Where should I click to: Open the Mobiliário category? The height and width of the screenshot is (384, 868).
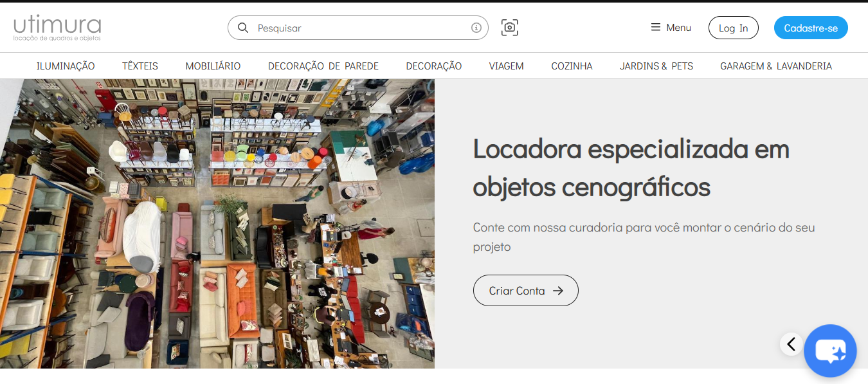pos(213,66)
